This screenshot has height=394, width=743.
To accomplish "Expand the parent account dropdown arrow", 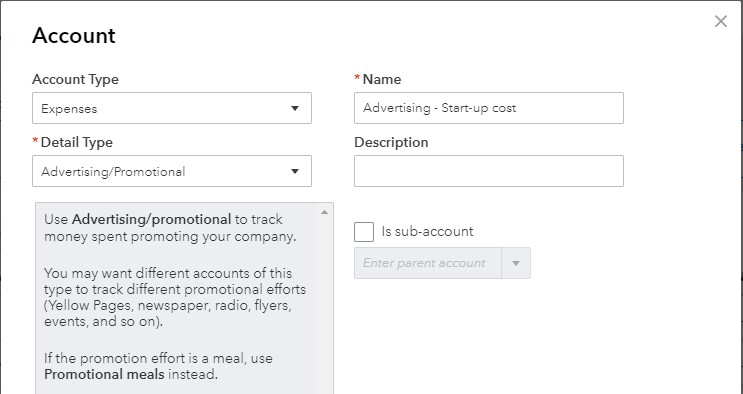I will tap(516, 263).
